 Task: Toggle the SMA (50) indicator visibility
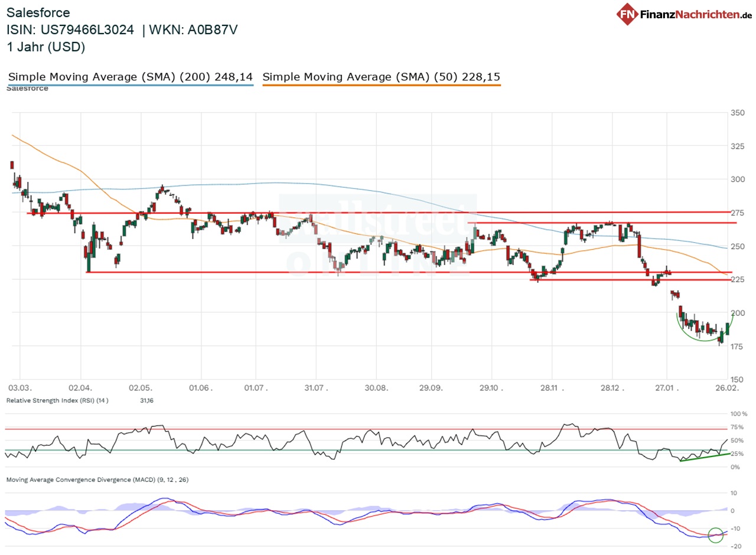tap(381, 76)
